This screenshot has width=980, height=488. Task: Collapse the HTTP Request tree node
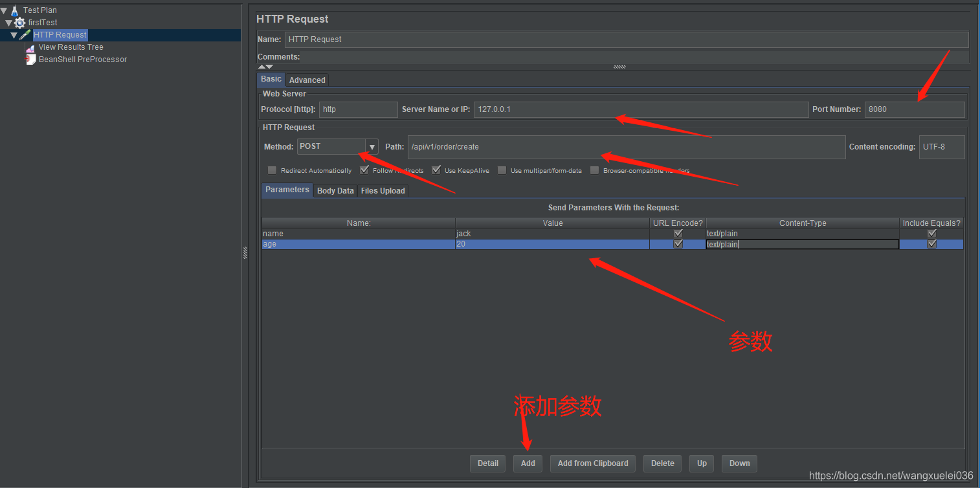point(14,35)
